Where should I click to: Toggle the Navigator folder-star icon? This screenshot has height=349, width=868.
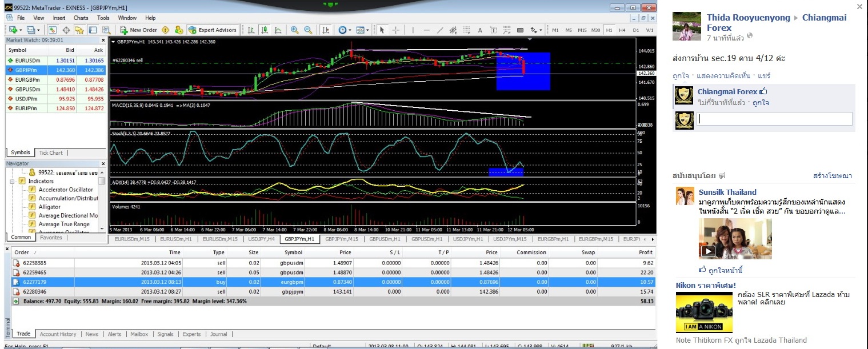[79, 30]
